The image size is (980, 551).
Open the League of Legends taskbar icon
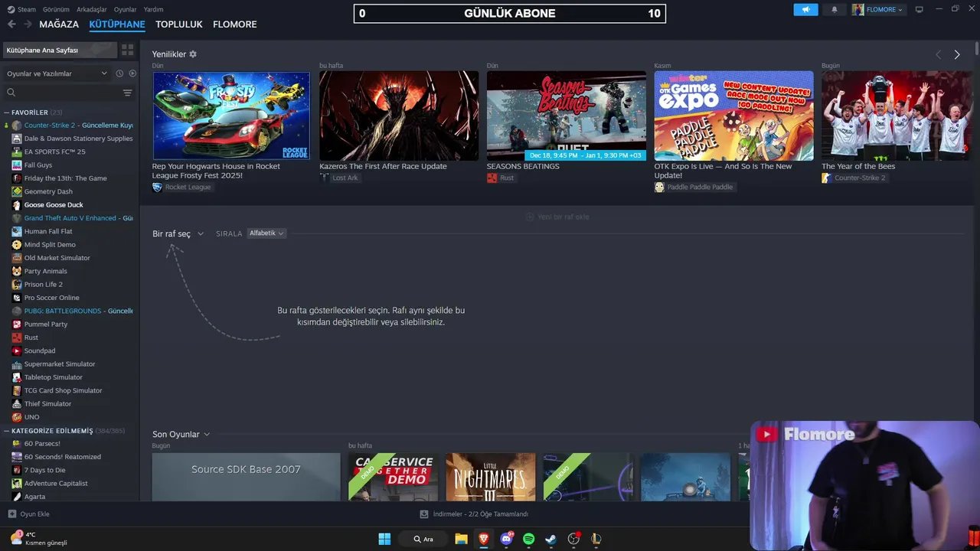[x=596, y=539]
